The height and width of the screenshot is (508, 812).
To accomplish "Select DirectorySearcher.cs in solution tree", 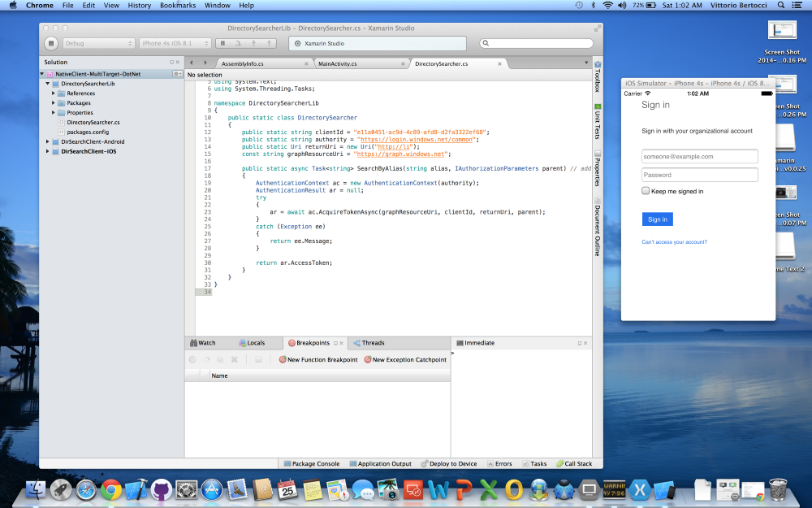I will point(93,123).
